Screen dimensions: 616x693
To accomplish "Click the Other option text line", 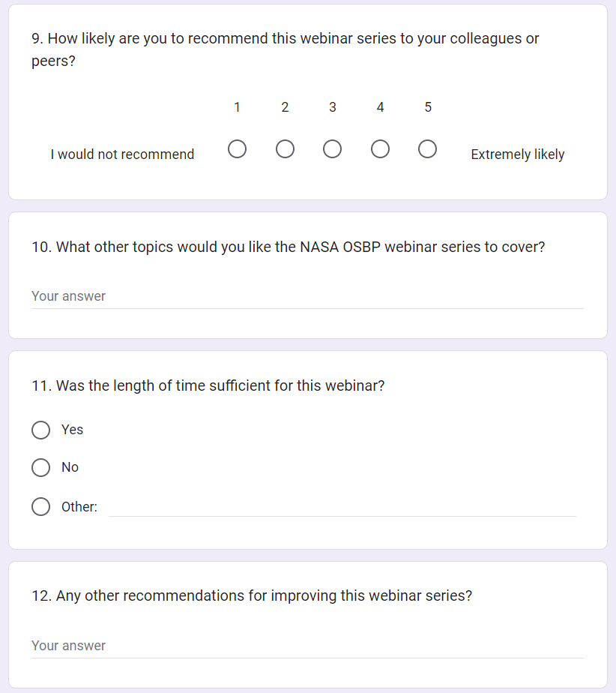I will 342,507.
